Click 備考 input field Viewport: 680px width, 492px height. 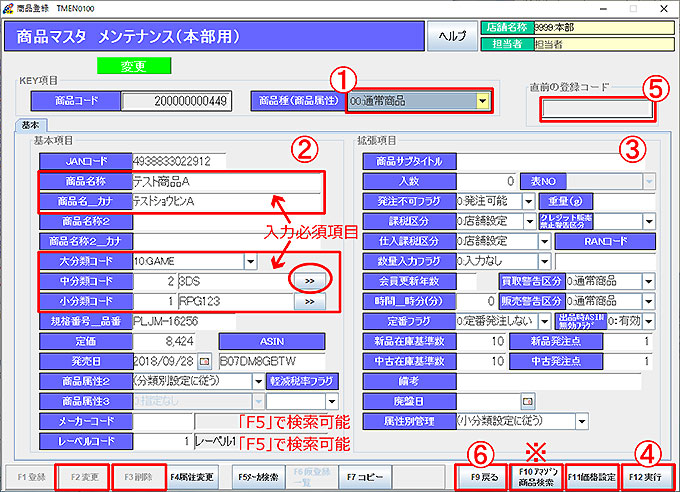[549, 381]
